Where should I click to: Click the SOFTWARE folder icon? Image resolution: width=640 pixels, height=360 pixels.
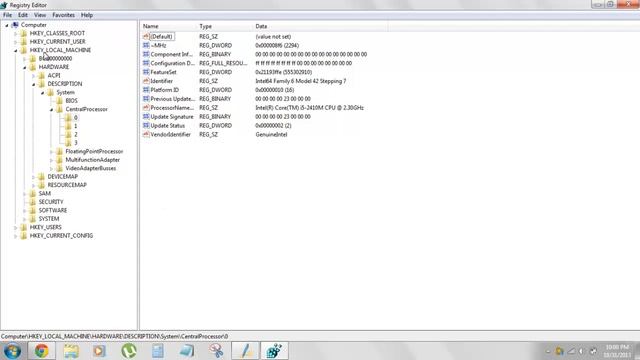[x=32, y=210]
